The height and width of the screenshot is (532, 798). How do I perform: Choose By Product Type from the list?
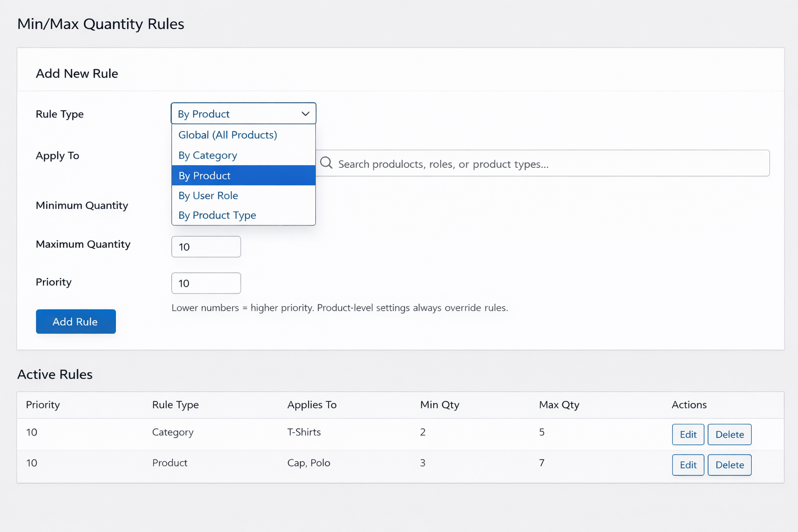point(217,215)
